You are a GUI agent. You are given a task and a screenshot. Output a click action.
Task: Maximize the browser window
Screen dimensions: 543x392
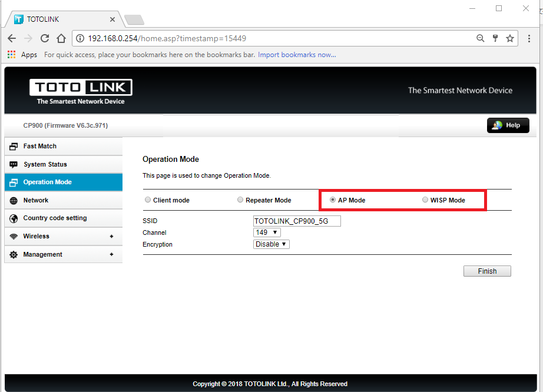pos(499,8)
